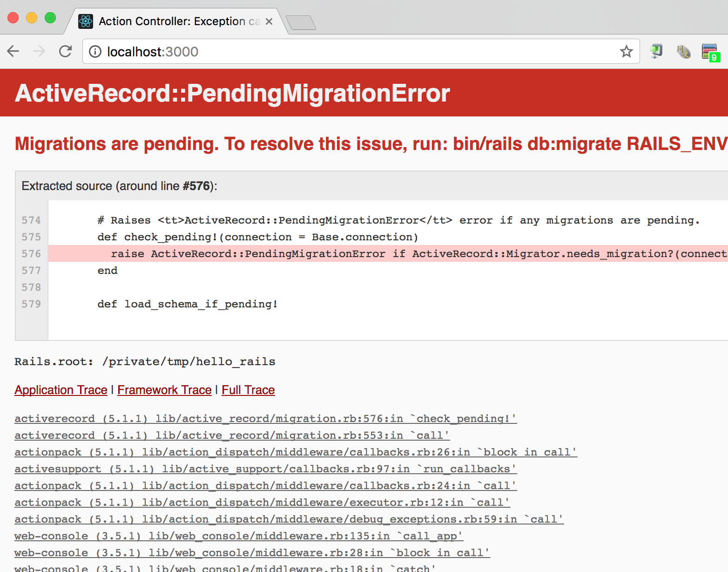
Task: Click the browser forward arrow
Action: point(40,51)
